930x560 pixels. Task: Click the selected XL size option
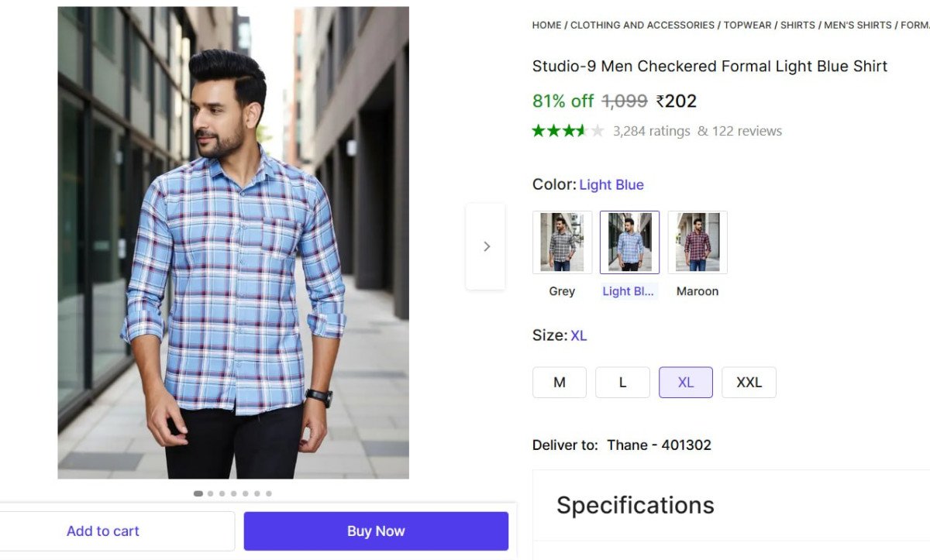[685, 382]
